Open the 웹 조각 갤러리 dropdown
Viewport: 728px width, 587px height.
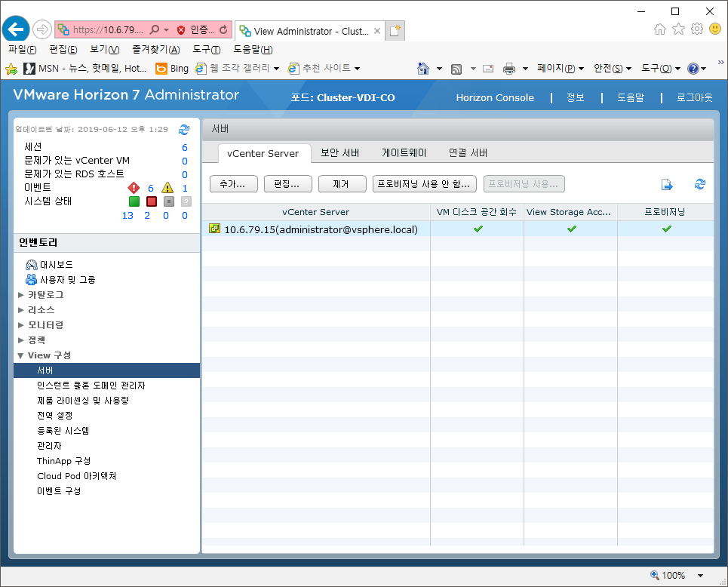pyautogui.click(x=237, y=68)
